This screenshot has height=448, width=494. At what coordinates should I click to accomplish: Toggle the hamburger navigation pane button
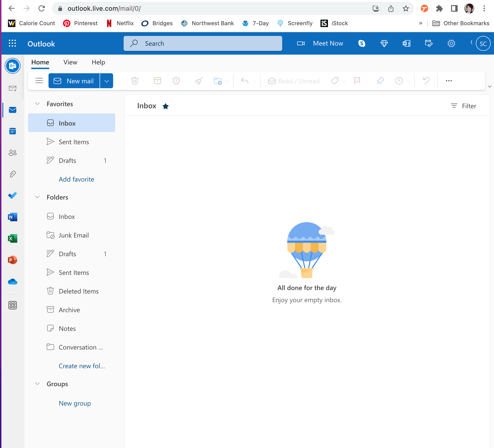(x=39, y=81)
